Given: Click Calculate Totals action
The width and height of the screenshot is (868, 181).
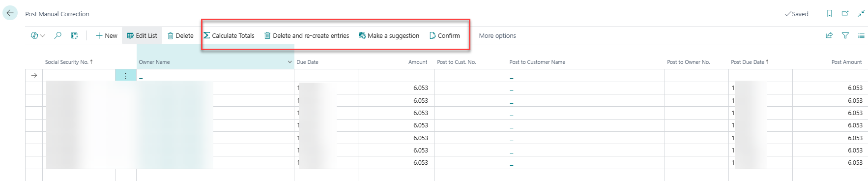Looking at the screenshot, I should (229, 35).
